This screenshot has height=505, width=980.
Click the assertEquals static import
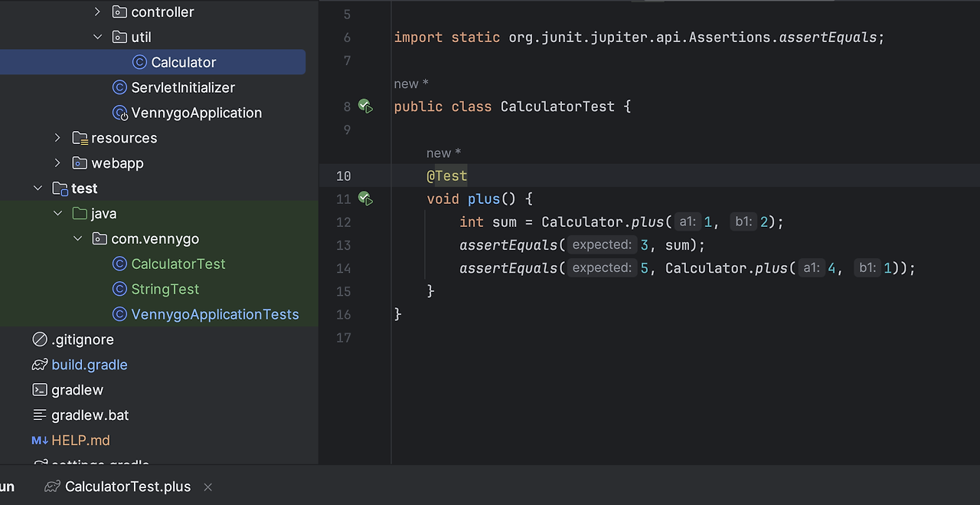(828, 37)
